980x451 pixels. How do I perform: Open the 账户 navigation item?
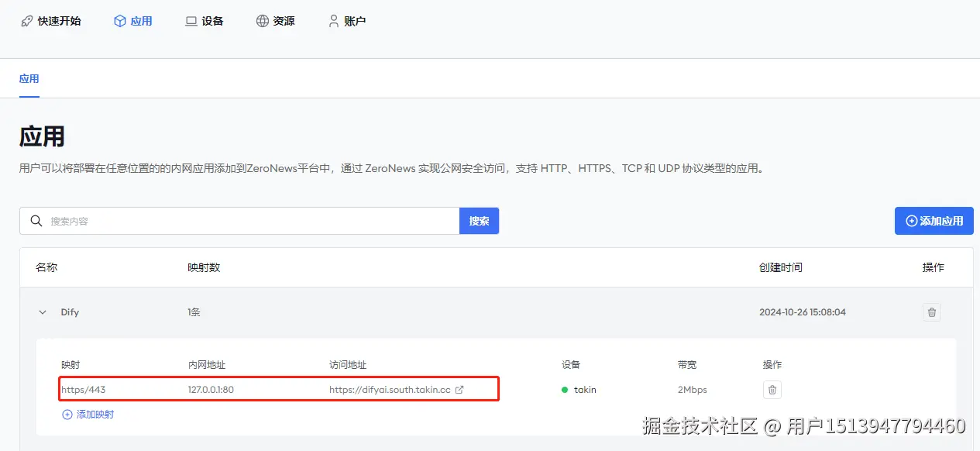[x=347, y=21]
